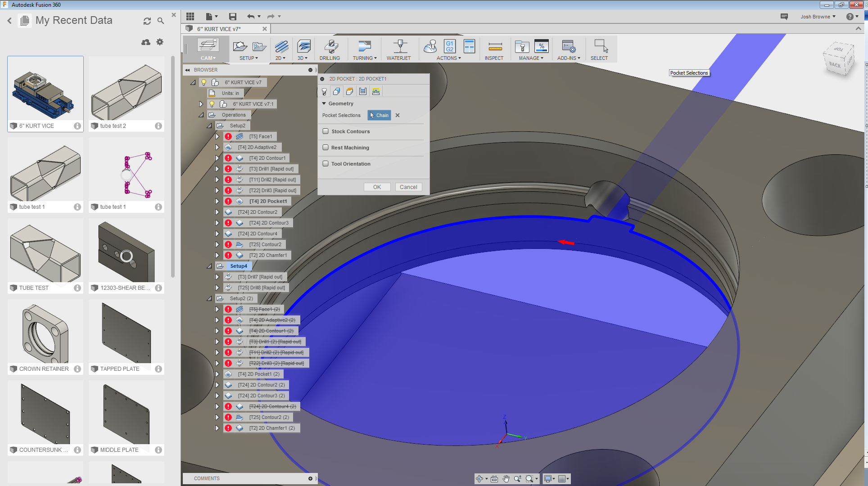Refresh the My Recent Data panel
This screenshot has width=868, height=486.
147,21
